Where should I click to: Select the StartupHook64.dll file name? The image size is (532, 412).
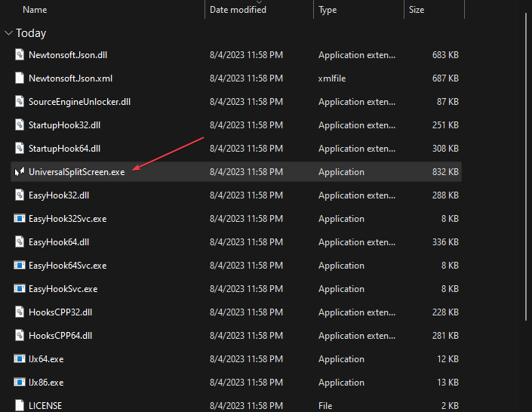tap(64, 149)
